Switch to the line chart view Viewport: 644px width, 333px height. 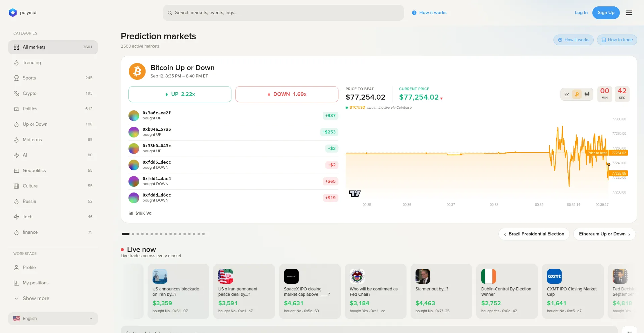point(567,94)
